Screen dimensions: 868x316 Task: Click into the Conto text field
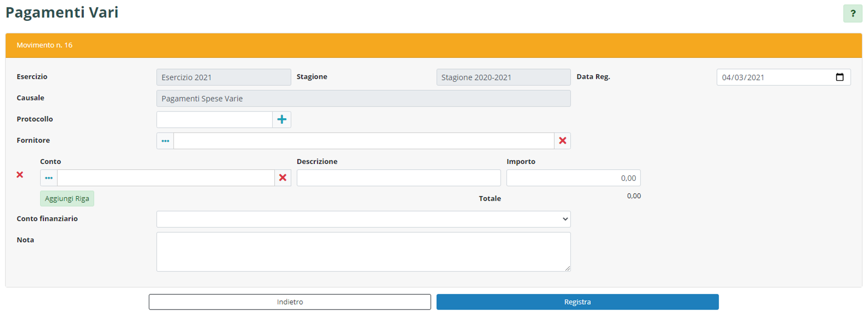tap(166, 178)
